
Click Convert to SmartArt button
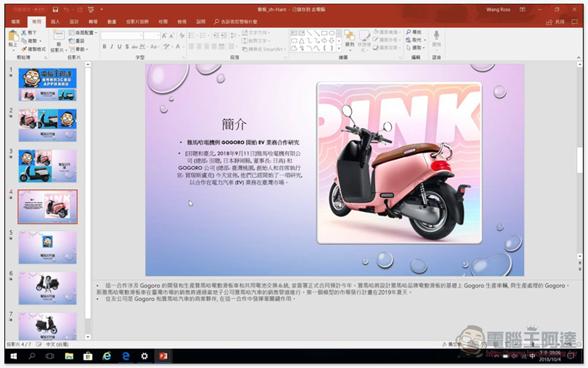click(264, 49)
